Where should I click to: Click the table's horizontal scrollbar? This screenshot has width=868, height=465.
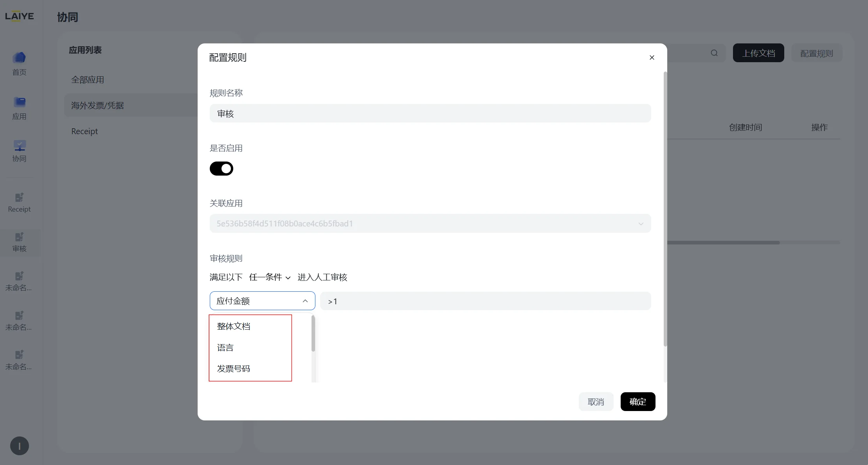pyautogui.click(x=724, y=242)
